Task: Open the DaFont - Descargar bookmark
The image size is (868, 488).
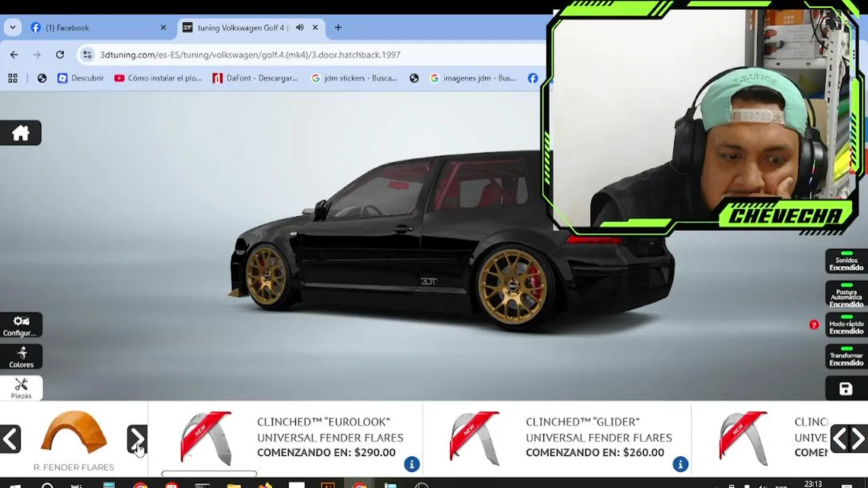Action: [255, 78]
